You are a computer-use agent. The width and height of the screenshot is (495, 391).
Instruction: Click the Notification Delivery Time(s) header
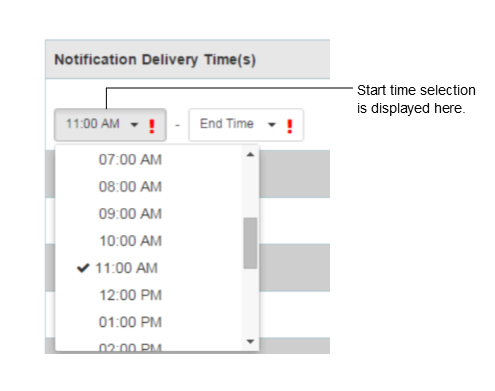(155, 60)
